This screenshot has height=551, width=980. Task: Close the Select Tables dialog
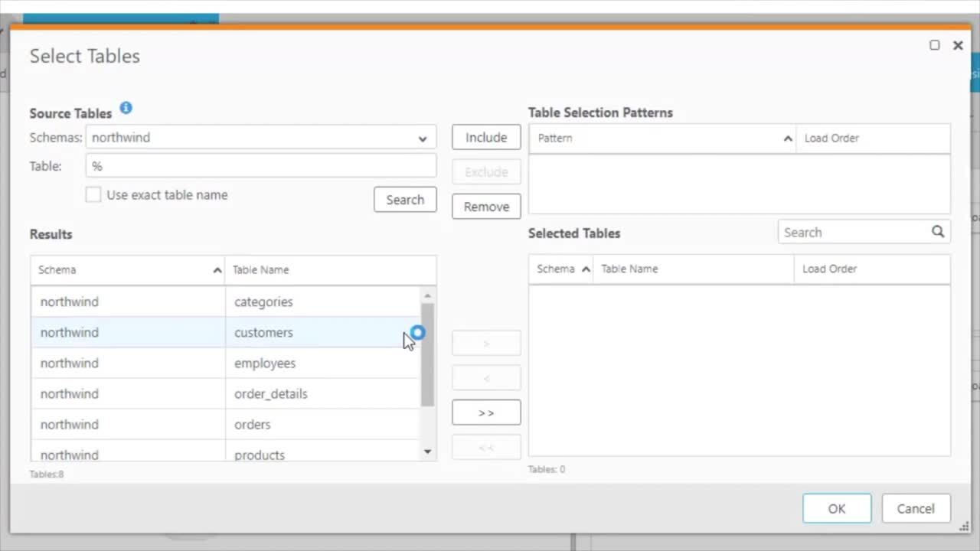point(958,45)
